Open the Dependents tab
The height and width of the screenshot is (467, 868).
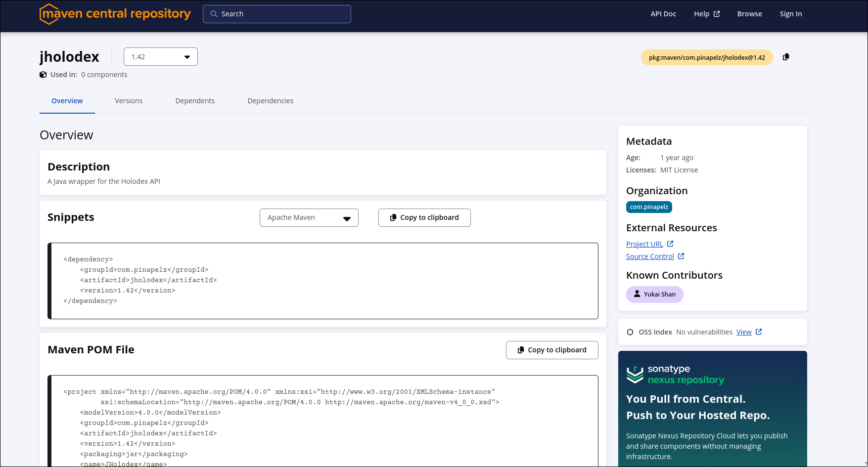coord(194,100)
